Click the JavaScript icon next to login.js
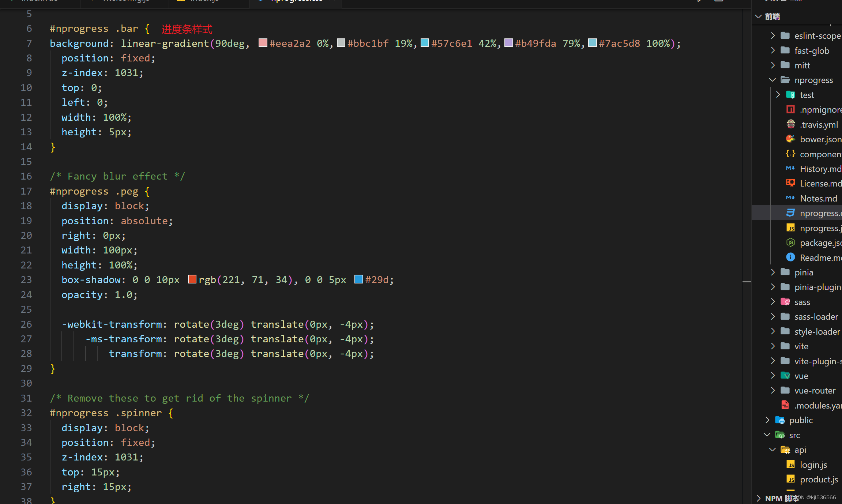Screen dimensions: 842x504 tap(791, 464)
